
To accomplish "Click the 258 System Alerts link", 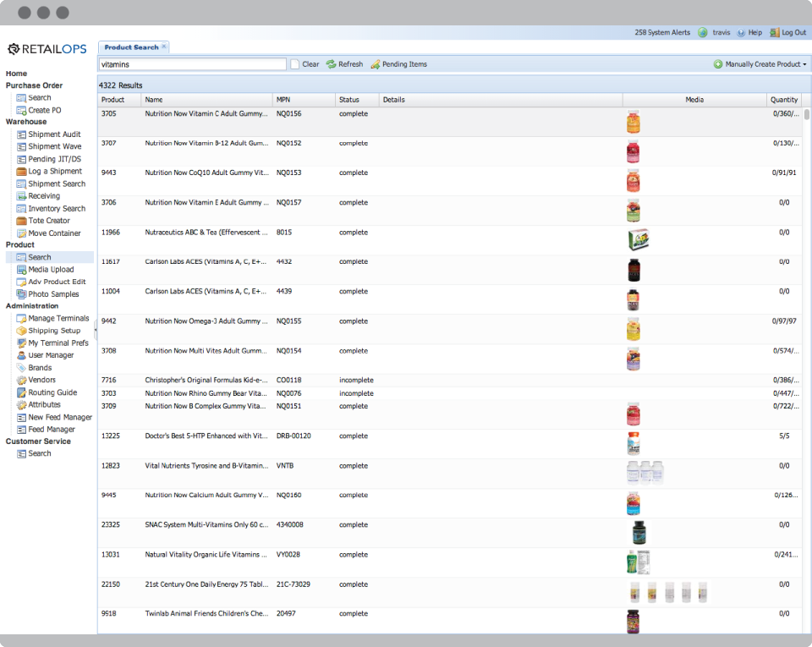I will (662, 33).
